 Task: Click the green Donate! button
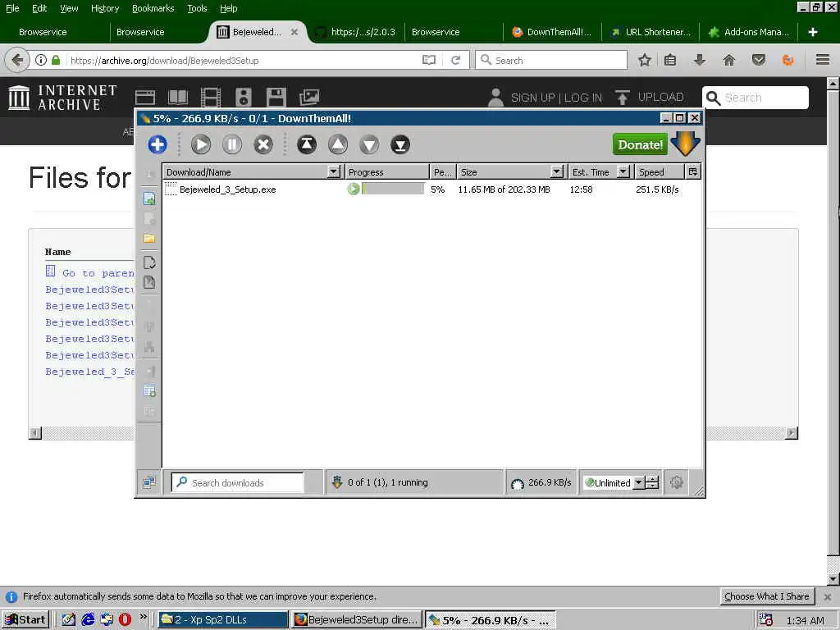(x=640, y=144)
